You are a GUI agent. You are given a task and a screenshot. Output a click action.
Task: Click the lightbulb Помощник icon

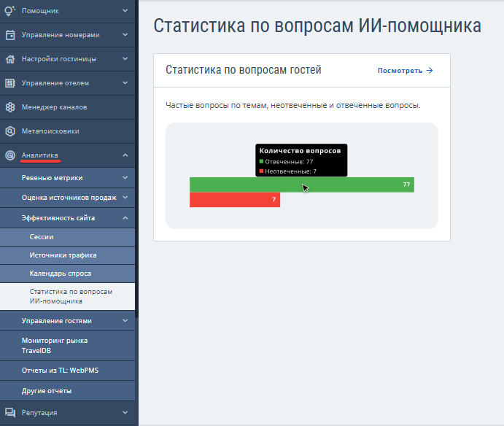pyautogui.click(x=10, y=11)
